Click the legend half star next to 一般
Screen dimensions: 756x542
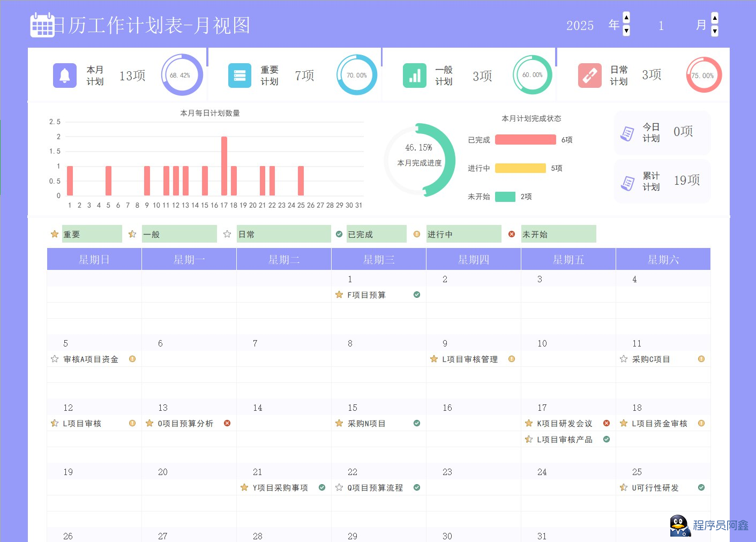[132, 234]
